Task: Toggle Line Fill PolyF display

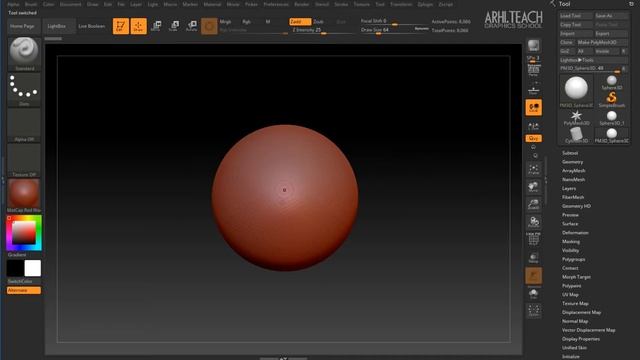Action: click(533, 239)
